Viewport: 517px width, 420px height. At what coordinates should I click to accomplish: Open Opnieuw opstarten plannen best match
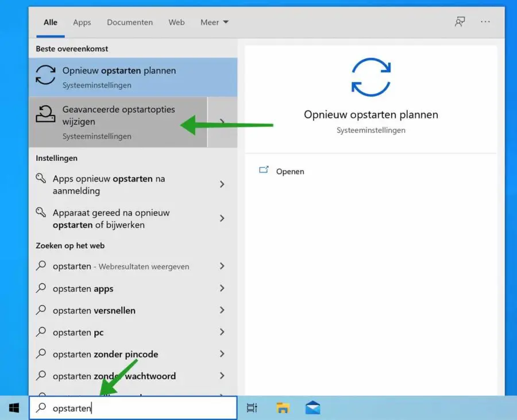click(133, 77)
